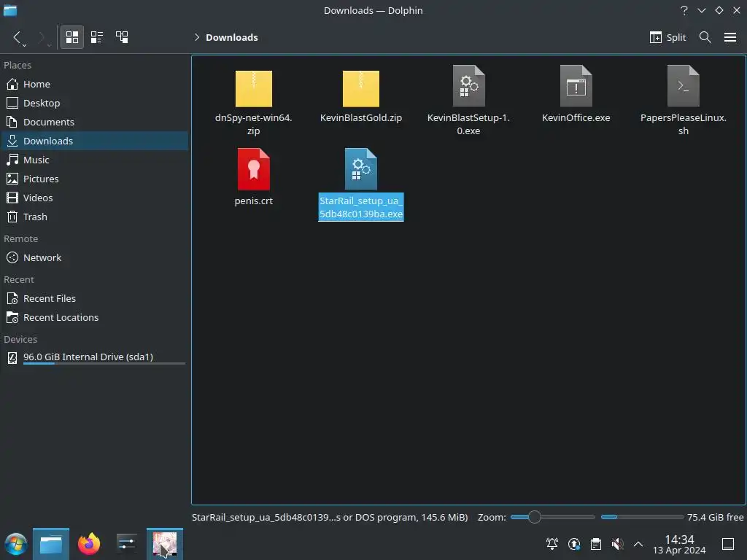Viewport: 747px width, 560px height.
Task: Open the hamburger menu in Dolphin
Action: coord(729,37)
